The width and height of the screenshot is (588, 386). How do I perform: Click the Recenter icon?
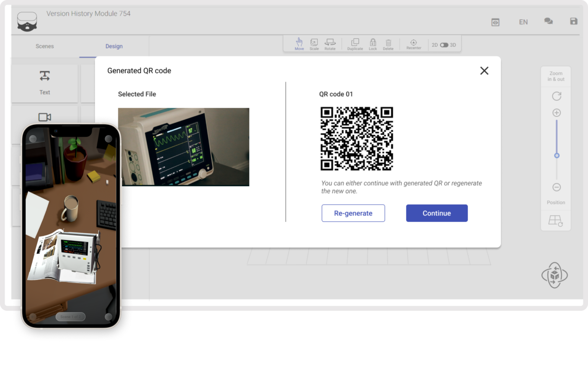pos(413,42)
